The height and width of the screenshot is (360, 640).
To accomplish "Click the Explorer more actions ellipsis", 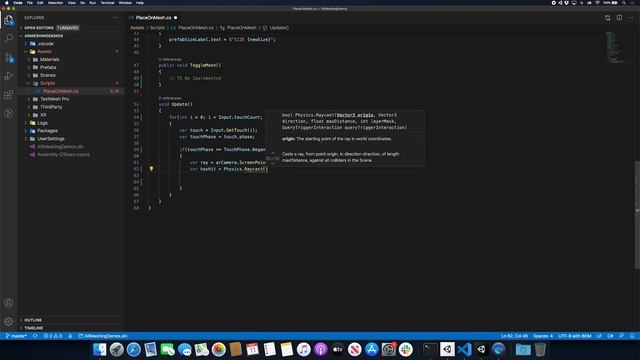I will point(116,18).
